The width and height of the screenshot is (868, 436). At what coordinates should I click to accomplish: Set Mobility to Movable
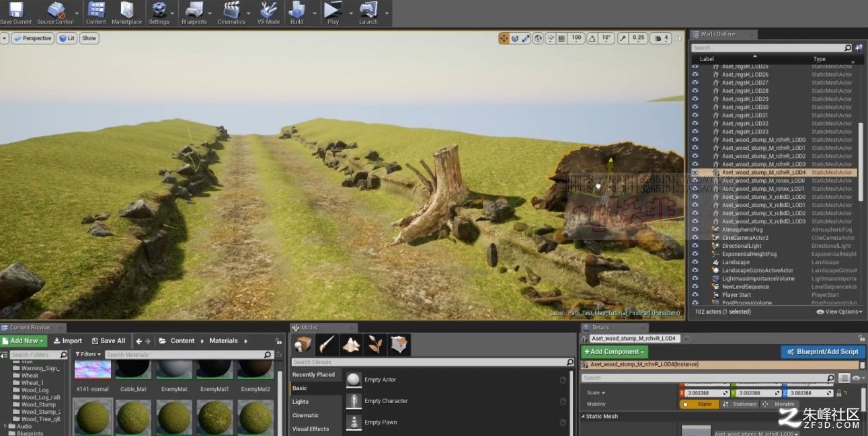coord(779,404)
